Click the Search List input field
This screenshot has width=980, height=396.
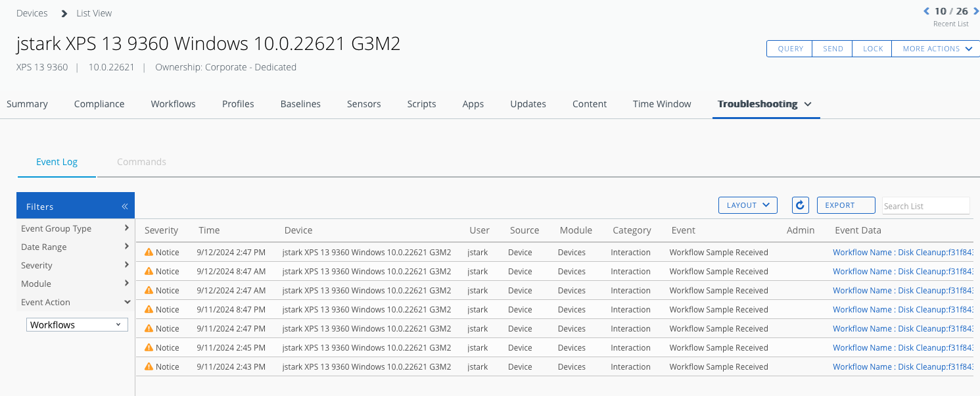[925, 206]
